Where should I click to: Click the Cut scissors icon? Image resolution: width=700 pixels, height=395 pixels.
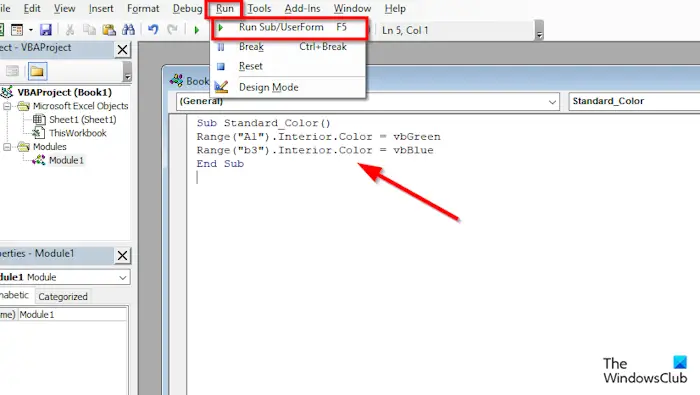point(70,30)
